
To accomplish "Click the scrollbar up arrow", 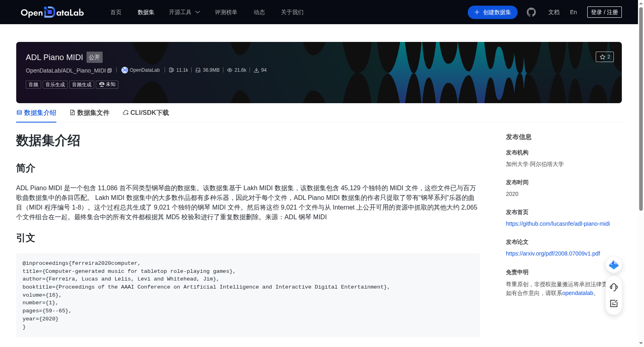I will click(x=641, y=3).
